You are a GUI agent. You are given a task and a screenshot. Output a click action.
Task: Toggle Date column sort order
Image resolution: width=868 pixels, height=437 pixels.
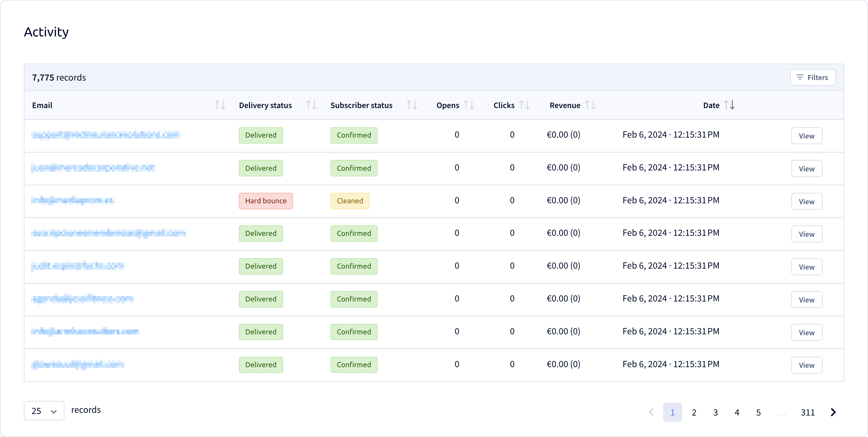(x=729, y=105)
